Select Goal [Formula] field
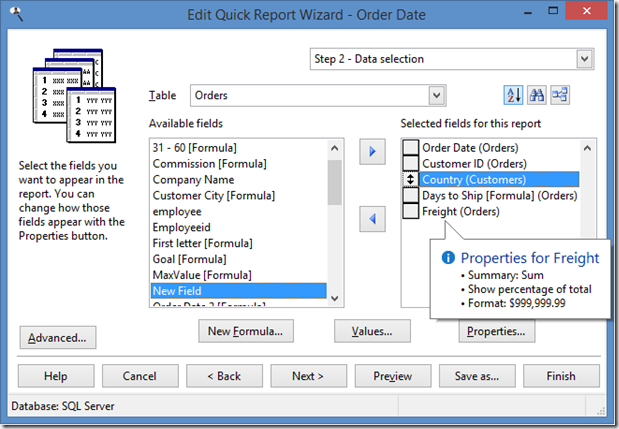 click(238, 259)
